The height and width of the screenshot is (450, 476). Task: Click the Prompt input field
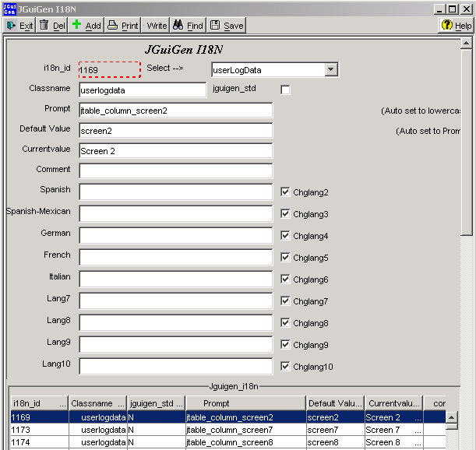pyautogui.click(x=176, y=111)
